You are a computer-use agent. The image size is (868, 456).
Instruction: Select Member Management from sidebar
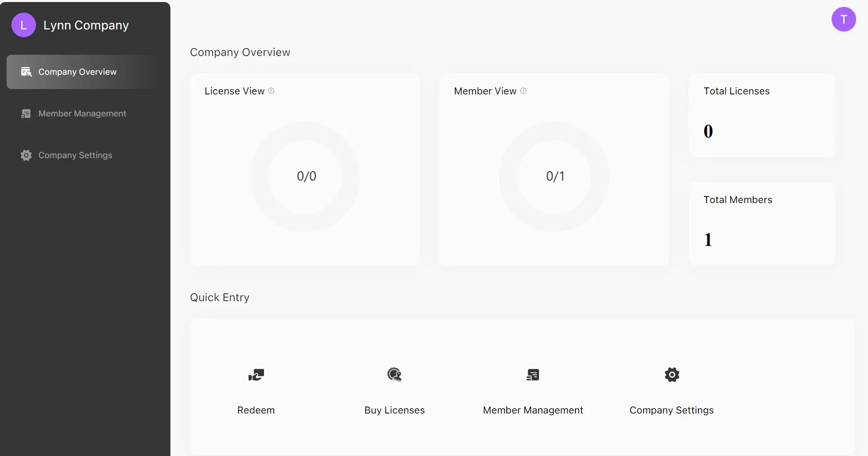coord(82,114)
